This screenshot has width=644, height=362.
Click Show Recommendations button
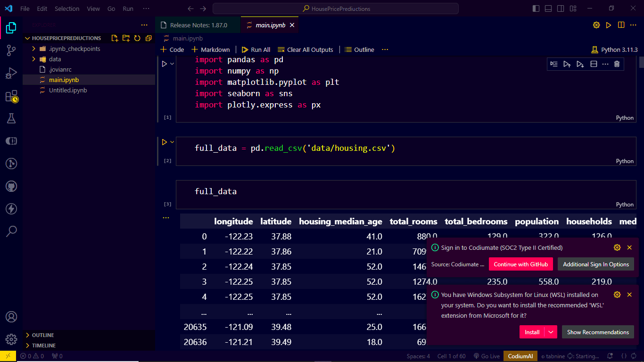(x=597, y=332)
